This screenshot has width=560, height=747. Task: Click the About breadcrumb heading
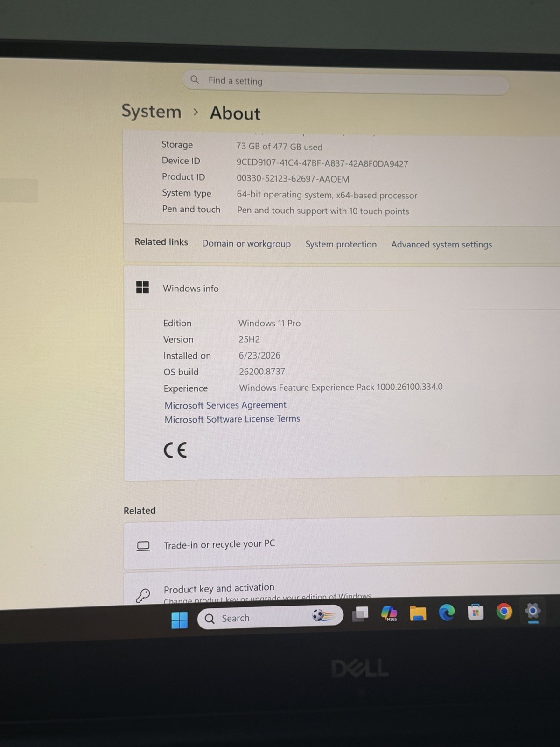(x=235, y=113)
